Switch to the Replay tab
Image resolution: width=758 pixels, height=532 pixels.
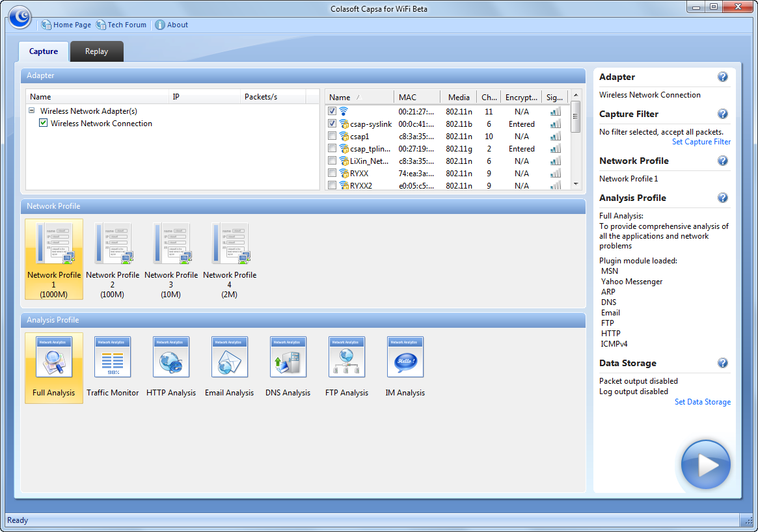pos(97,51)
